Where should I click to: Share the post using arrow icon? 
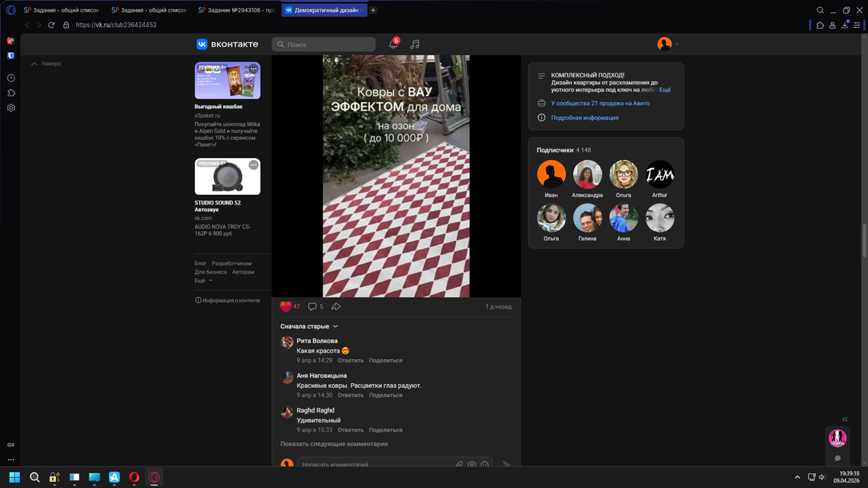(x=336, y=307)
